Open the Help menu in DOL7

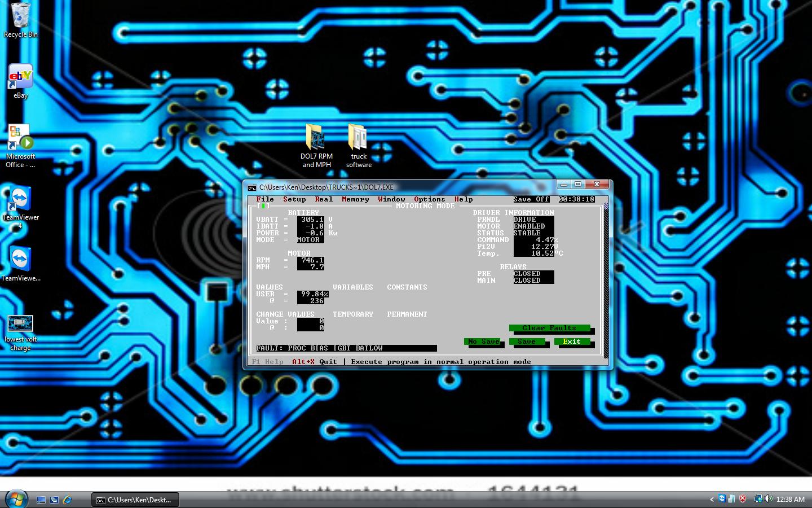464,199
